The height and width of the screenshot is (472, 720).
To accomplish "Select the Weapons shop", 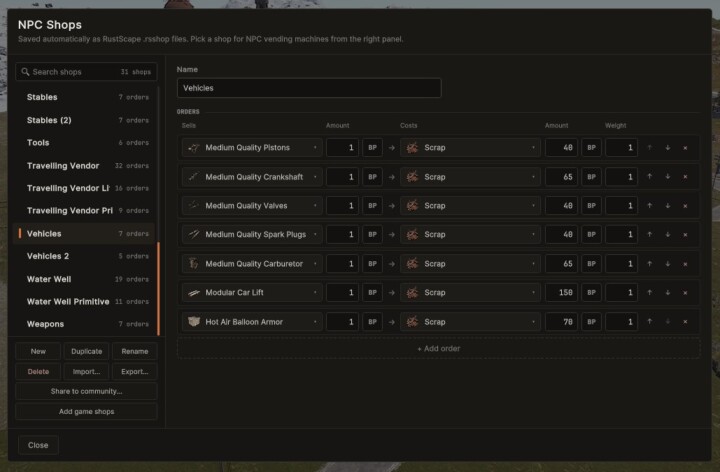I will (85, 324).
